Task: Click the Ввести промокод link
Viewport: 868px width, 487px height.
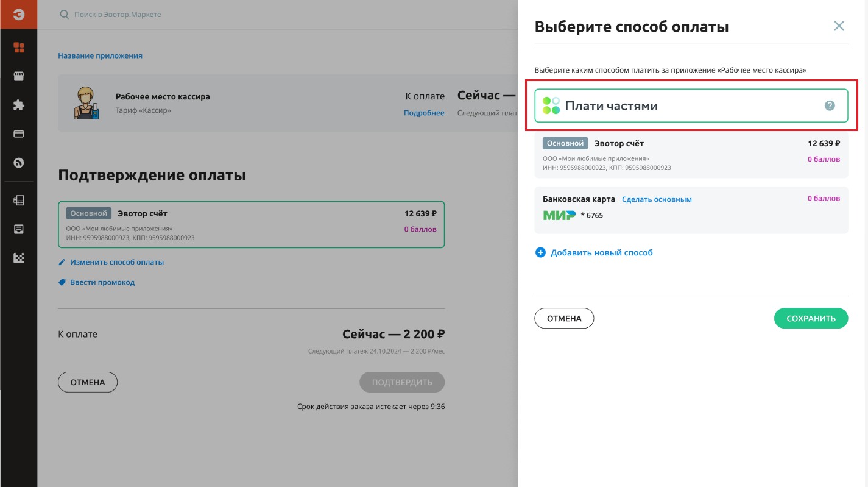Action: 102,282
